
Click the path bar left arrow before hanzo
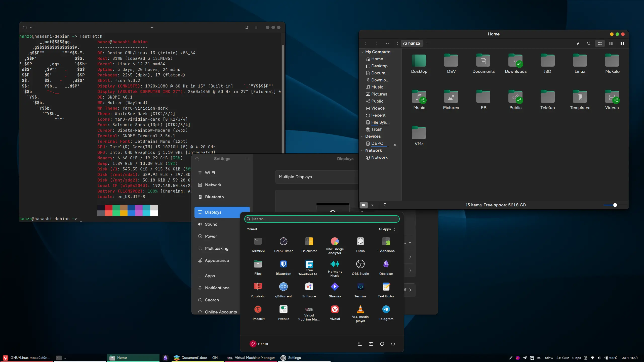click(397, 43)
